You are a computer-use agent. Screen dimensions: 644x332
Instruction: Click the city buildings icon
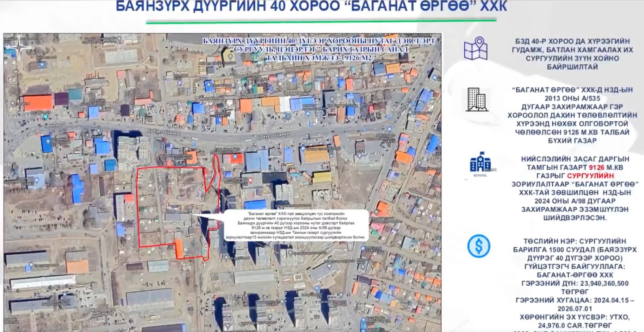[x=477, y=100]
